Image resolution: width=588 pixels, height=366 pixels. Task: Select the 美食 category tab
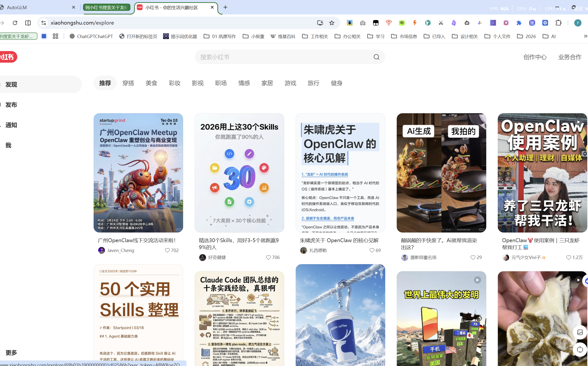[x=151, y=83]
